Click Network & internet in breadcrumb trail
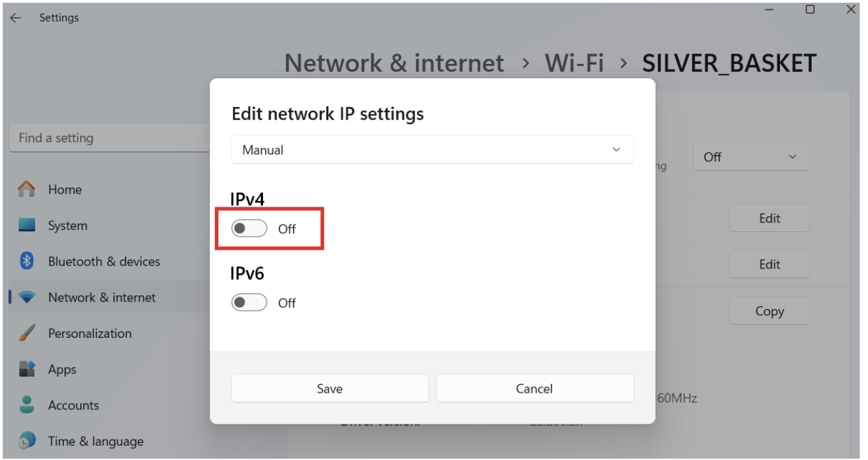Screen dimensions: 868x460 click(x=394, y=63)
